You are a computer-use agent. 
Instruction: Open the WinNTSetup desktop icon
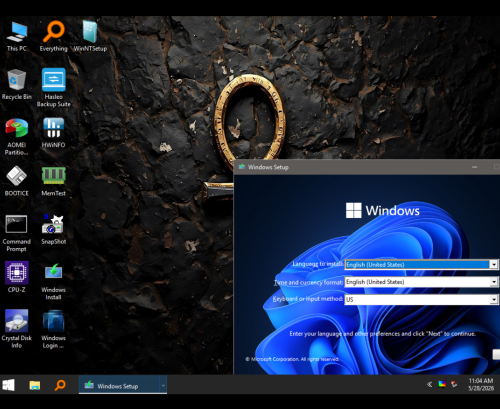click(90, 36)
